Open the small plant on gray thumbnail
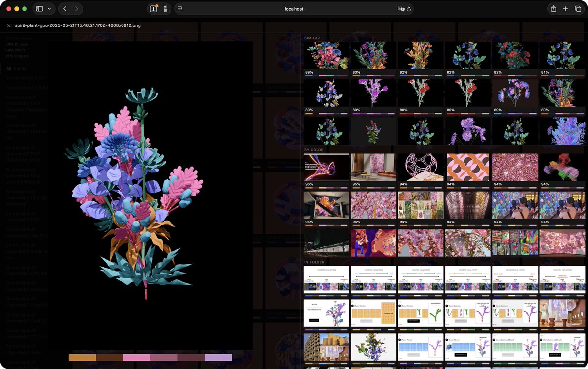Viewport: 588px width, 369px height. 373,130
